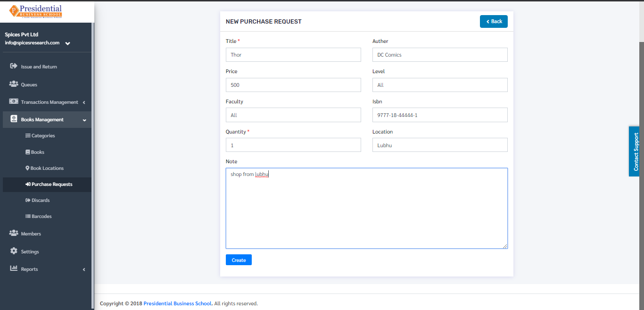Click the Transactions Management money icon

click(x=14, y=101)
